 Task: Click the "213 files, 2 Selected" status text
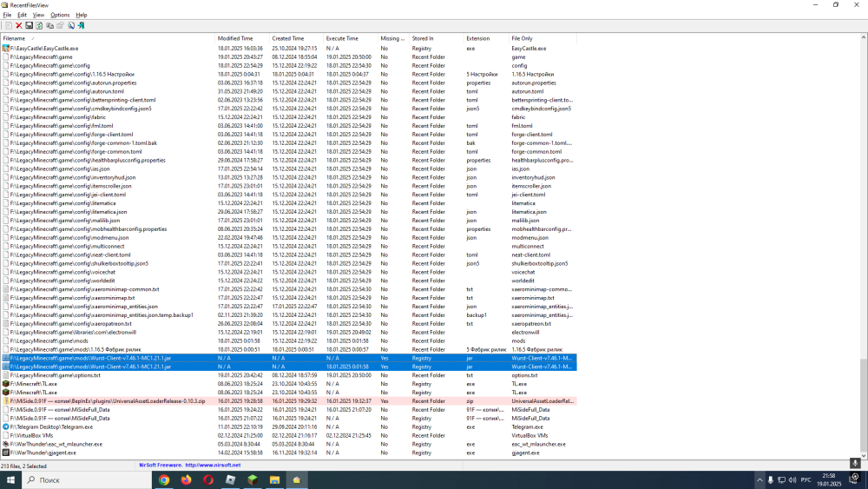coord(23,466)
